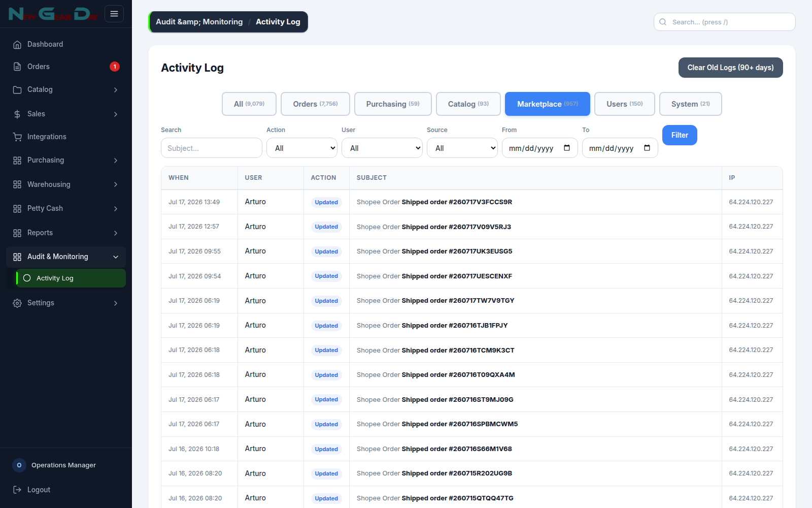Open Integrations from the sidebar
812x508 pixels.
click(66, 137)
